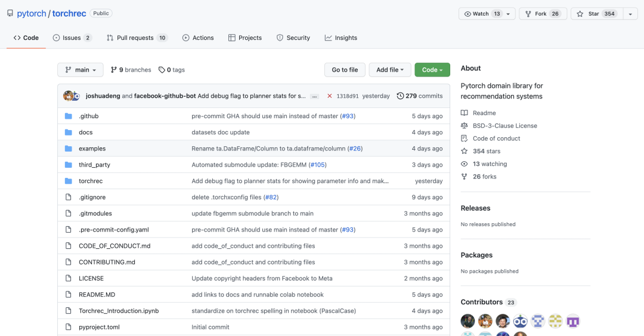
Task: Click the commit history clock icon
Action: pyautogui.click(x=400, y=96)
